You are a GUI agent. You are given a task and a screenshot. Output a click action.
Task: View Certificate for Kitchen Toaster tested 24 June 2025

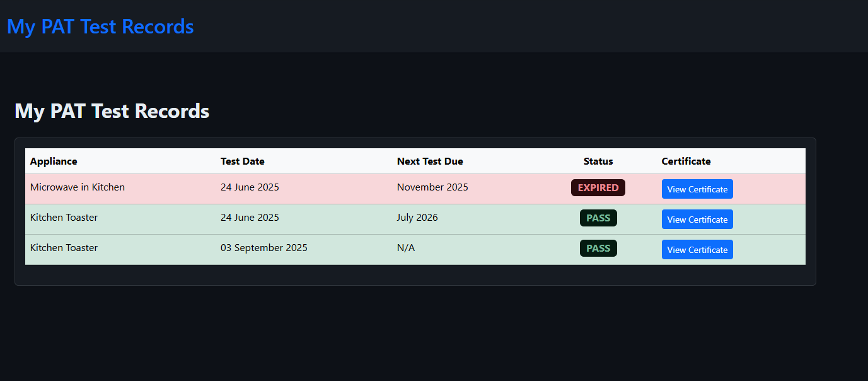[x=697, y=219]
